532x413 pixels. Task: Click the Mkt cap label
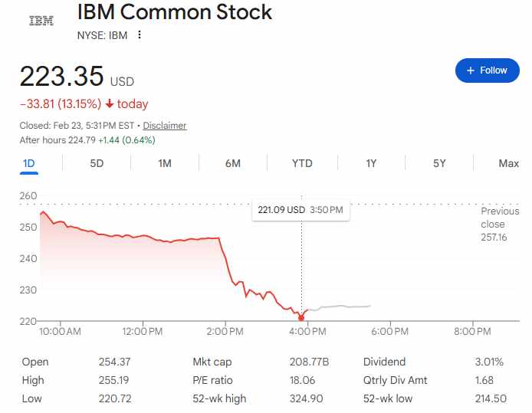(212, 362)
